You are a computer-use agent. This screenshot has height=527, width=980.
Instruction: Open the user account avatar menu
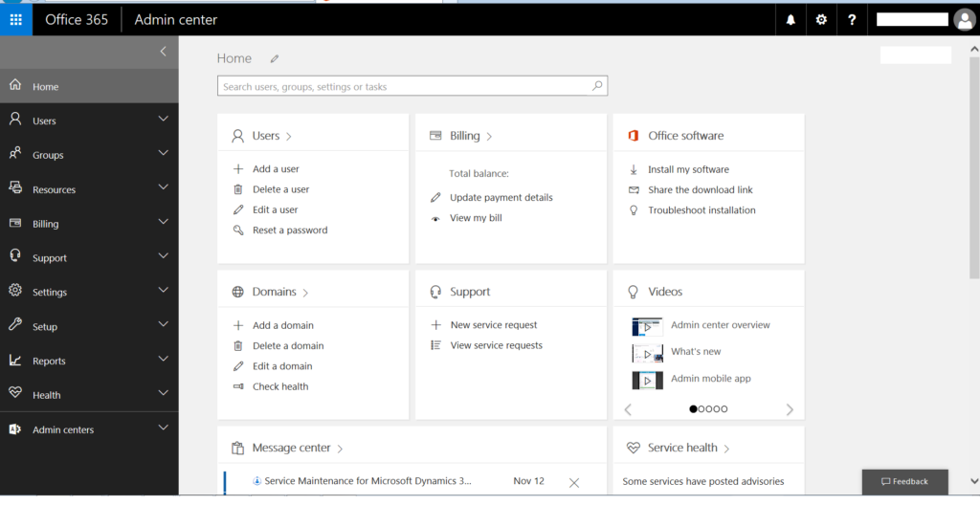pos(965,20)
